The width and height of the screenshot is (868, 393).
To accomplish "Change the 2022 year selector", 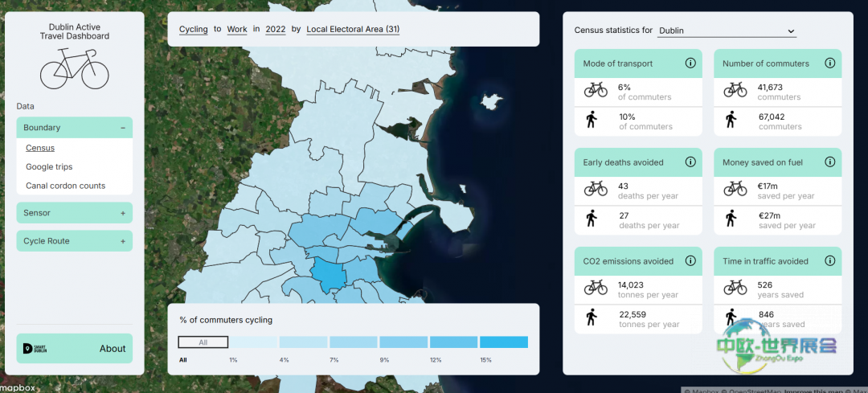I will (276, 29).
